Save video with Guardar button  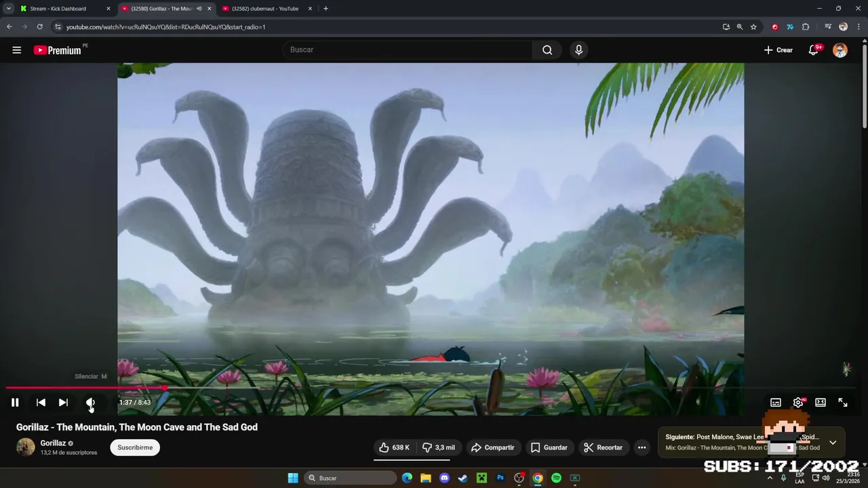pos(549,447)
